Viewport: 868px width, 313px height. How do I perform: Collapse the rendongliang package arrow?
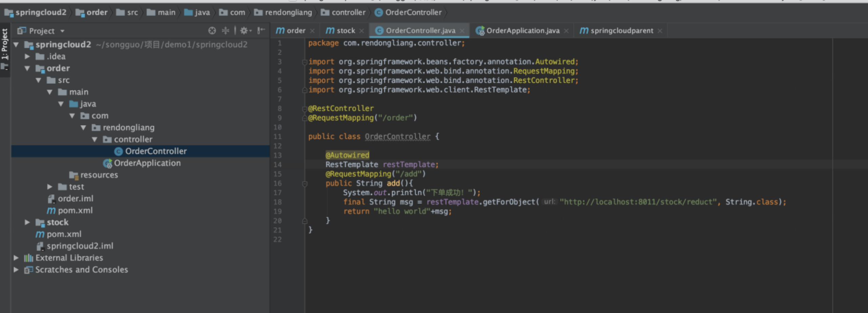coord(83,128)
